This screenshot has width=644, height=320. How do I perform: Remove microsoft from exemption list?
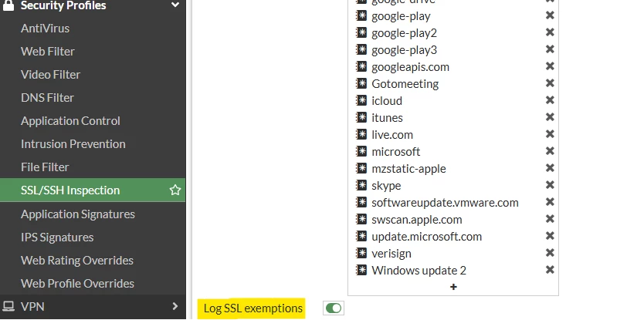click(550, 151)
